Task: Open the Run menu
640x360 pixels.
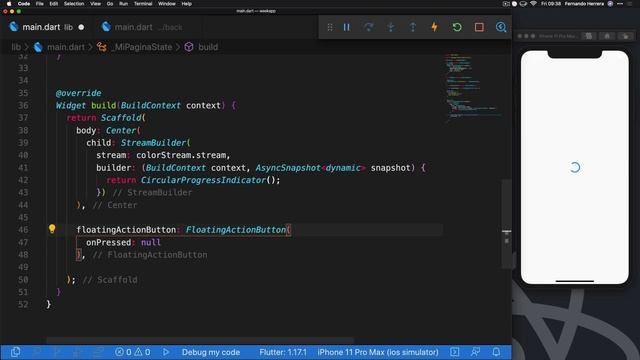Action: pos(123,4)
